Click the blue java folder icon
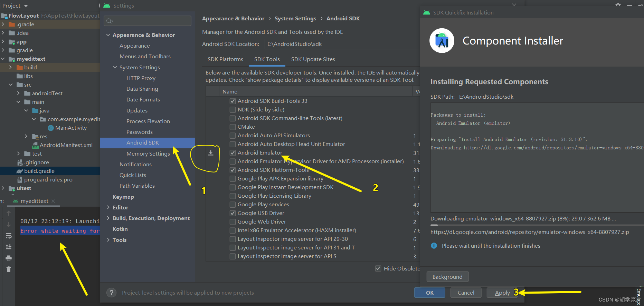Screen dimensions: 644x306 point(35,111)
